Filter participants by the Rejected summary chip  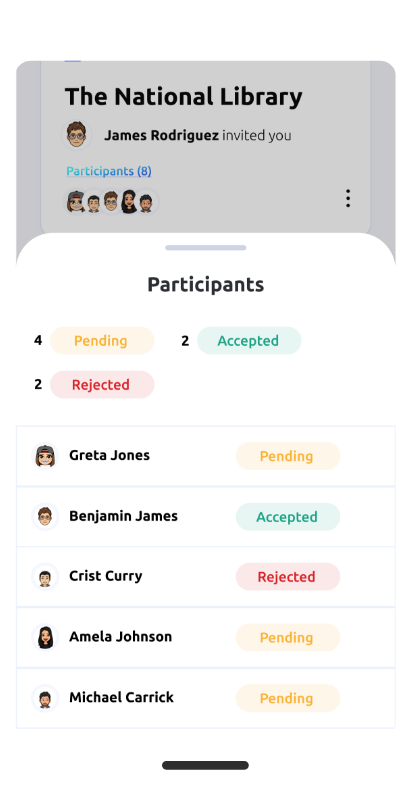point(102,384)
